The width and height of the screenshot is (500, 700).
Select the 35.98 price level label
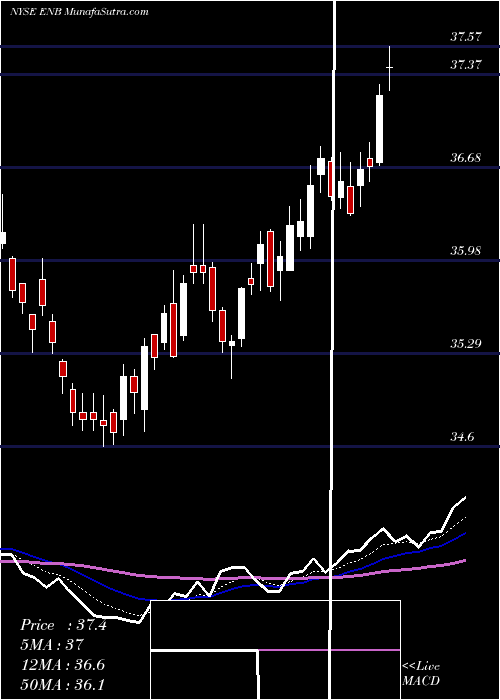[x=466, y=251]
